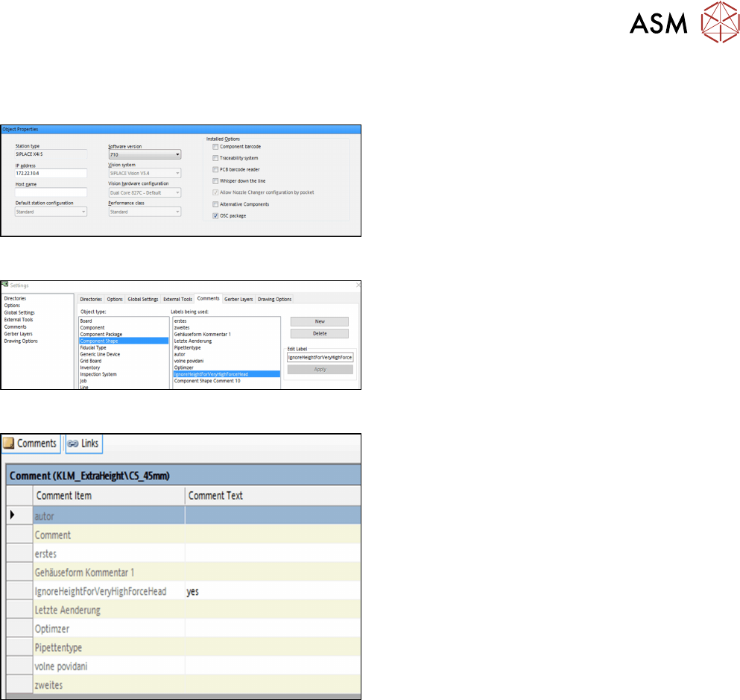Toggle the OSC package checkbox
This screenshot has width=740, height=700.
pyautogui.click(x=215, y=215)
